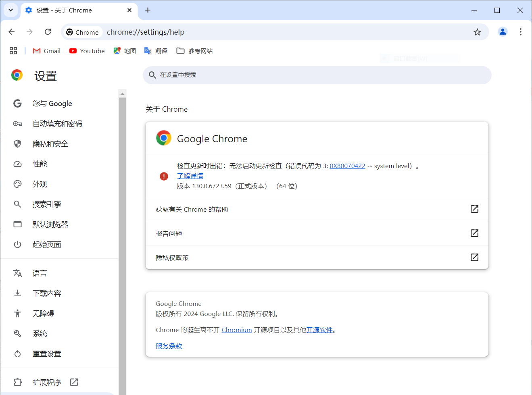532x395 pixels.
Task: Click error code 0X80070422 link
Action: [347, 166]
